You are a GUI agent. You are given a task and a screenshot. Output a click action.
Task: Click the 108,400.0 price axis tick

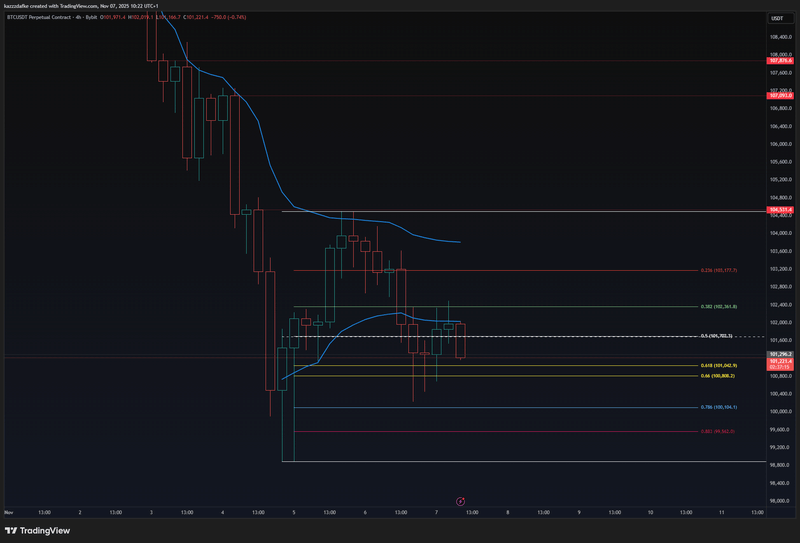pyautogui.click(x=781, y=37)
